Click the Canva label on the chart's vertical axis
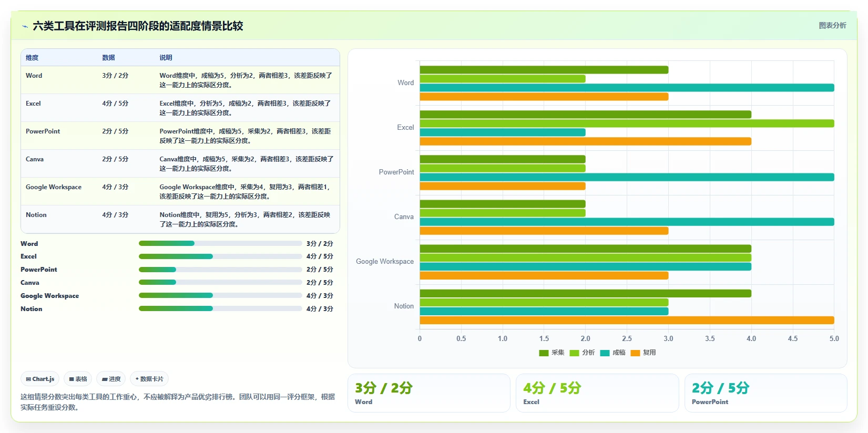868x433 pixels. pos(404,217)
